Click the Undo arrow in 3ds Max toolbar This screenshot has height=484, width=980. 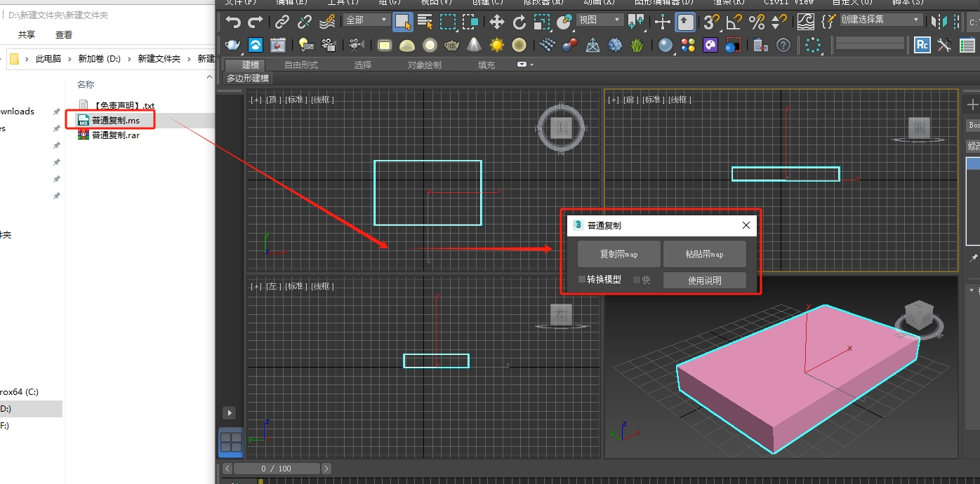pyautogui.click(x=233, y=22)
